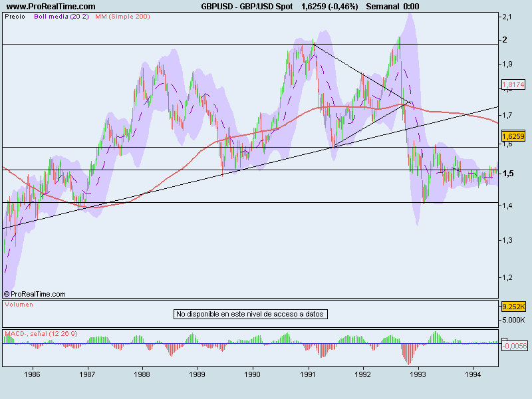The width and height of the screenshot is (532, 399).
Task: Click the 5.000K volume axis label
Action: tap(513, 320)
